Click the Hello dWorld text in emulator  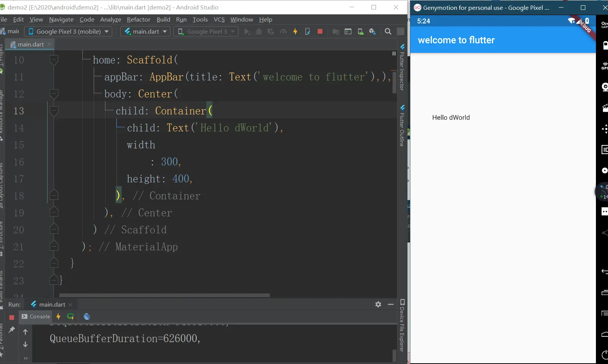(451, 117)
